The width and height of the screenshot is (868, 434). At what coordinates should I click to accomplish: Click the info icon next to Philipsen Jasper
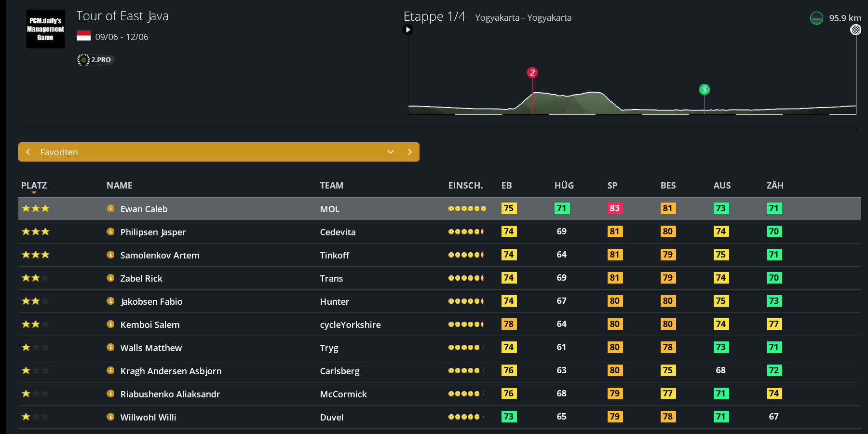[110, 231]
